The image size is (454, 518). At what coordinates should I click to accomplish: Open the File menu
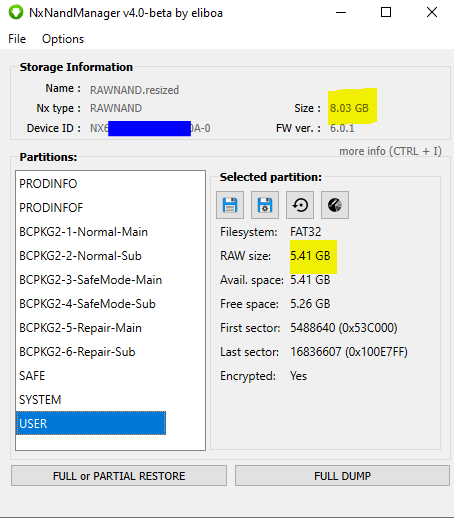(17, 39)
